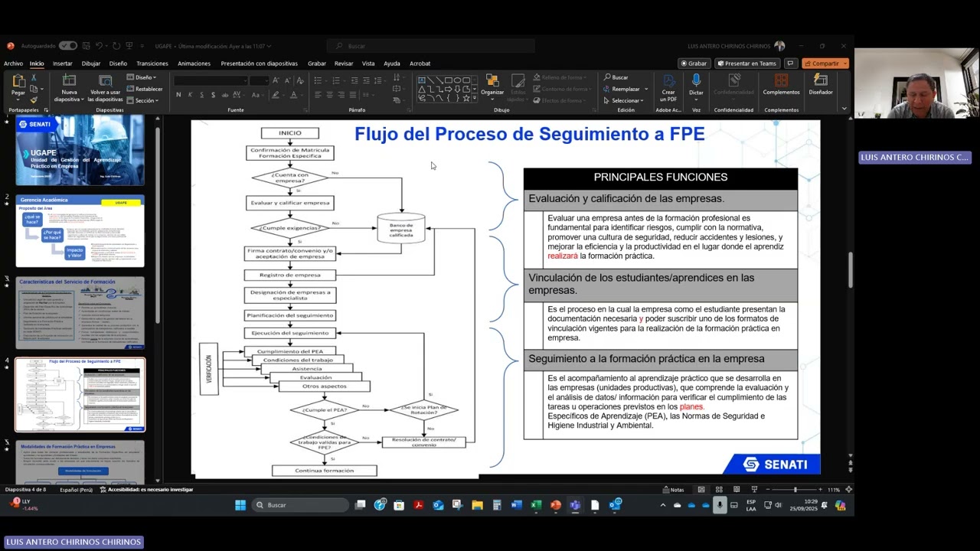Click the Save icon in title bar
The image size is (980, 551).
[85, 46]
